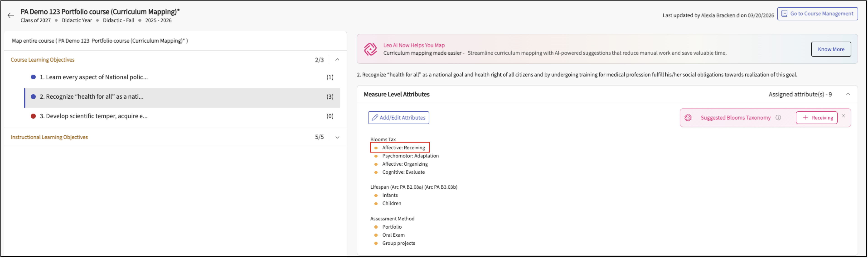Click the red status dot for objective 3
The image size is (868, 258).
[33, 116]
